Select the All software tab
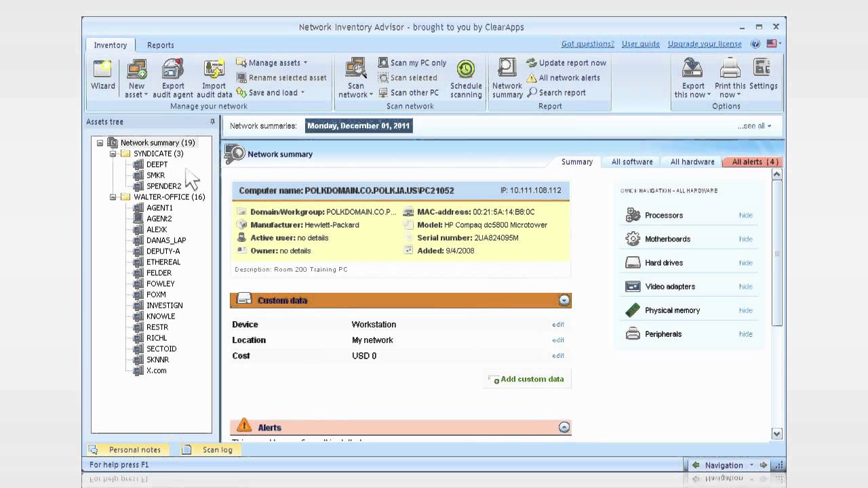The image size is (868, 488). (632, 162)
